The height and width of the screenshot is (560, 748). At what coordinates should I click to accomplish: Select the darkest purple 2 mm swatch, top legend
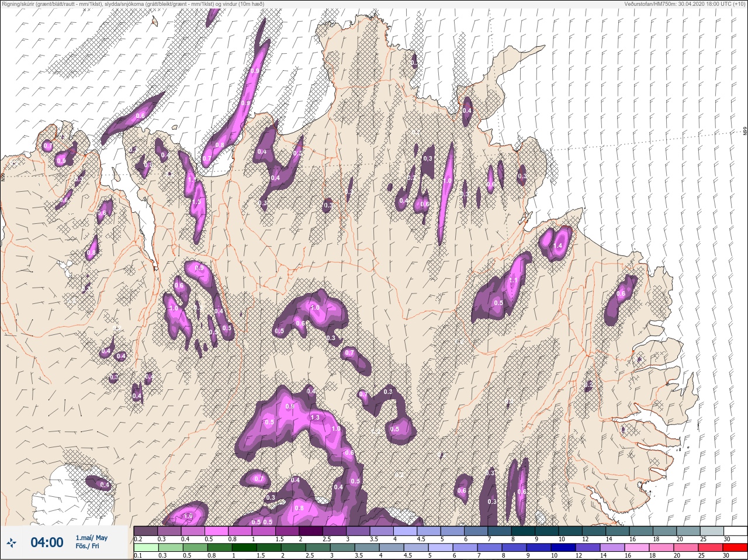pos(311,531)
